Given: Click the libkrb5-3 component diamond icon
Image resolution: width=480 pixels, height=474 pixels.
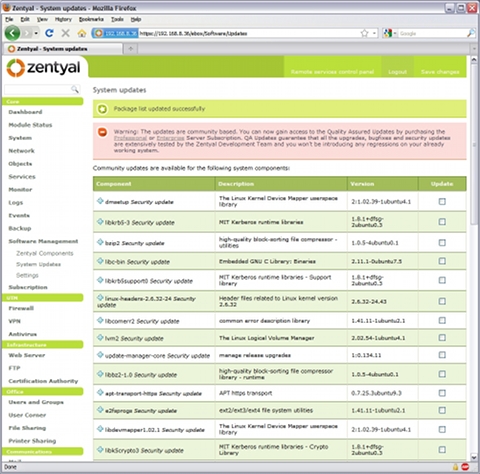Looking at the screenshot, I should click(x=100, y=222).
